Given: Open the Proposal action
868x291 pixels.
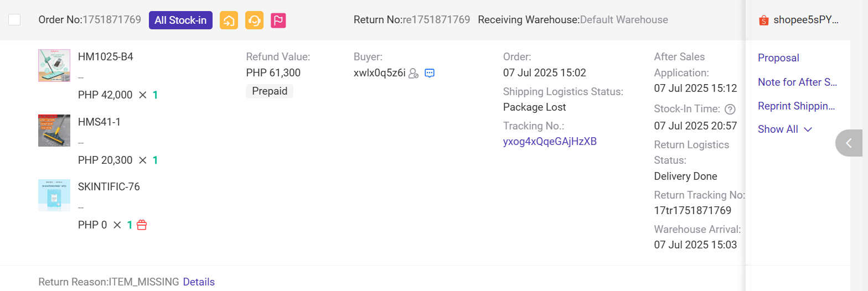Looking at the screenshot, I should [x=778, y=58].
